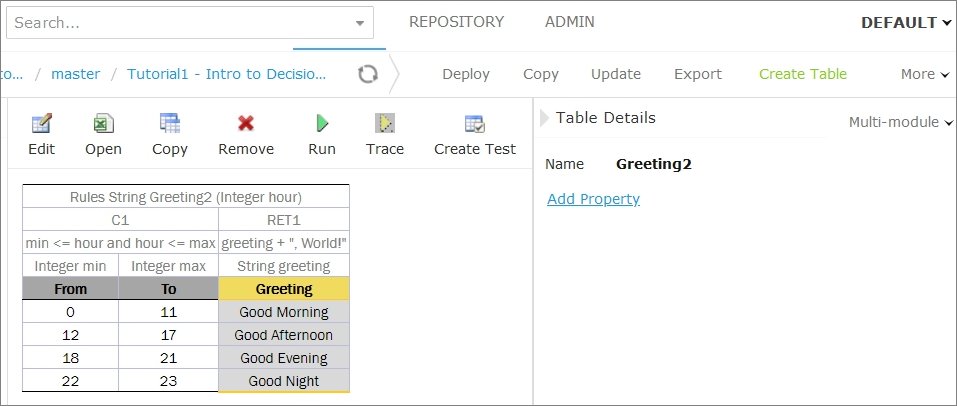Open table in Excel icon

click(103, 124)
